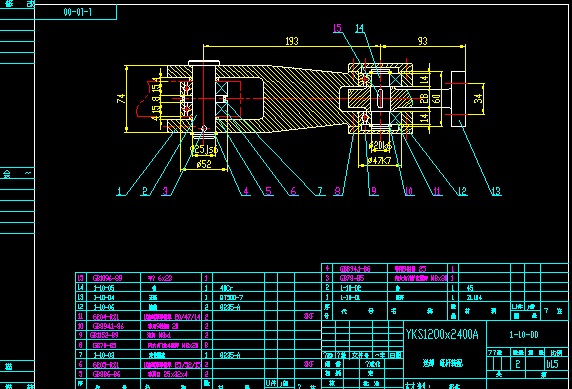The width and height of the screenshot is (572, 389).
Task: Select the ø20k6 fit dimension text
Action: pos(380,146)
